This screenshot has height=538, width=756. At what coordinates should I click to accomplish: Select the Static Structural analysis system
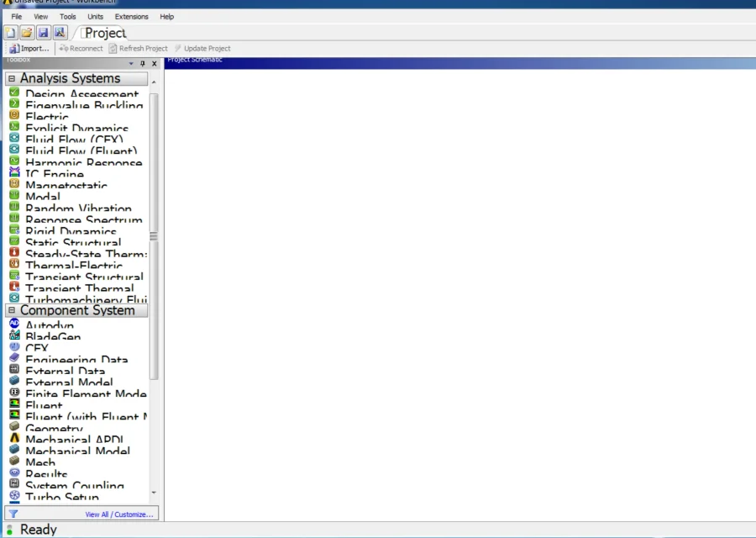72,243
